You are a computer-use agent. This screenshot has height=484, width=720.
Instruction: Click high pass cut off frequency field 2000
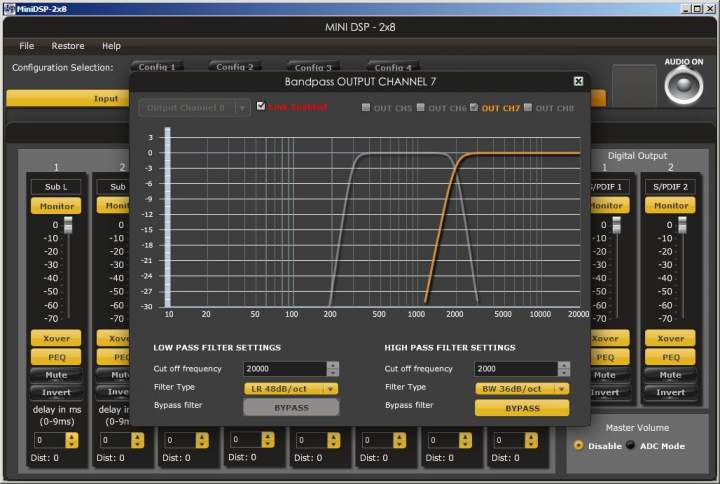coord(516,368)
